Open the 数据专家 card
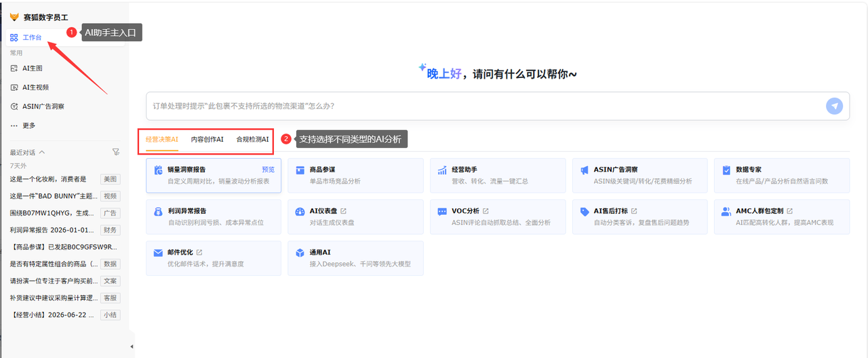The height and width of the screenshot is (358, 868). tap(782, 176)
